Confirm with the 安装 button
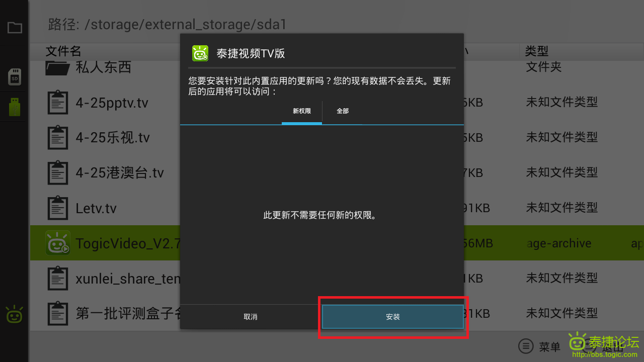The height and width of the screenshot is (362, 644). click(393, 317)
